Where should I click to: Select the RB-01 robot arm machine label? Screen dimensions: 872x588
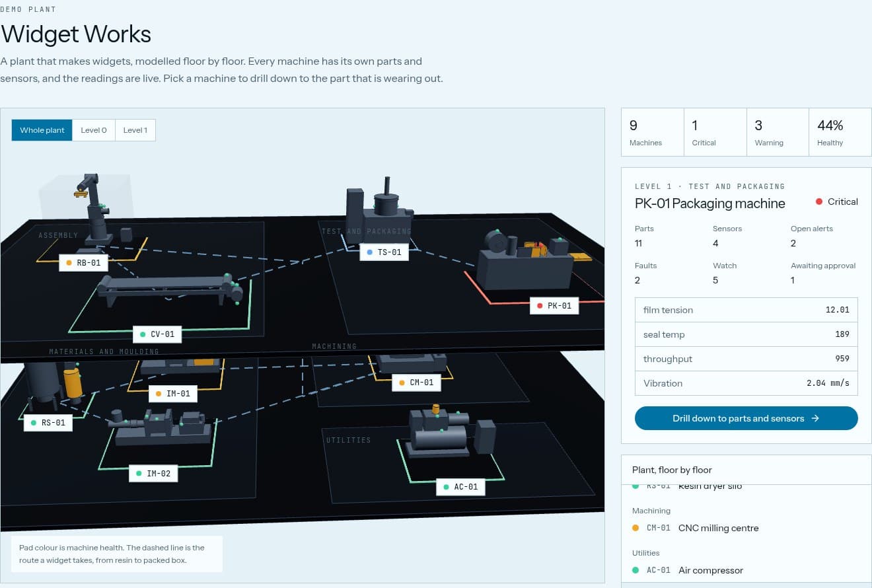coord(83,263)
